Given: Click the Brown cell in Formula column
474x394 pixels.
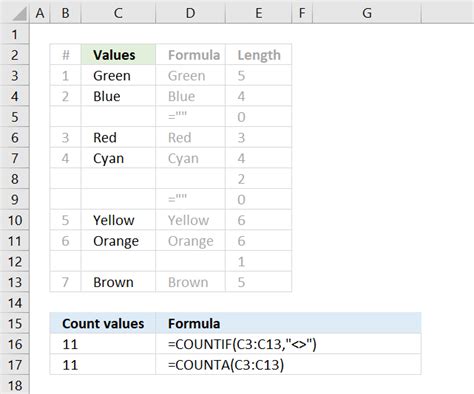Looking at the screenshot, I should tap(190, 282).
